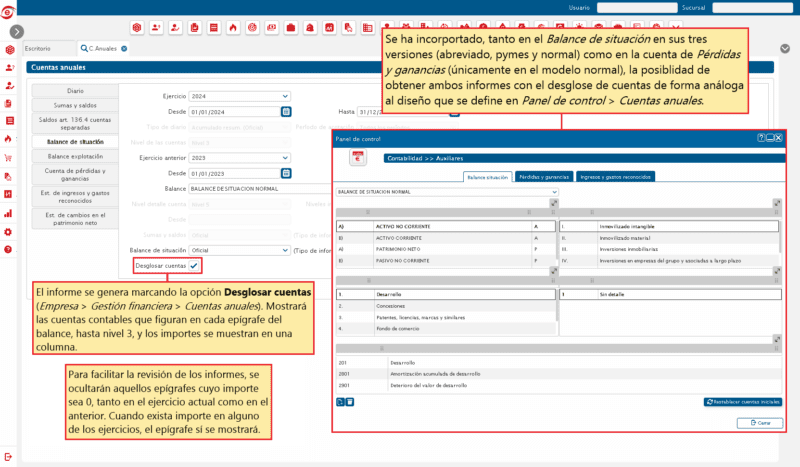Click the add account icon below accounts list
800x467 pixels.
tap(340, 402)
